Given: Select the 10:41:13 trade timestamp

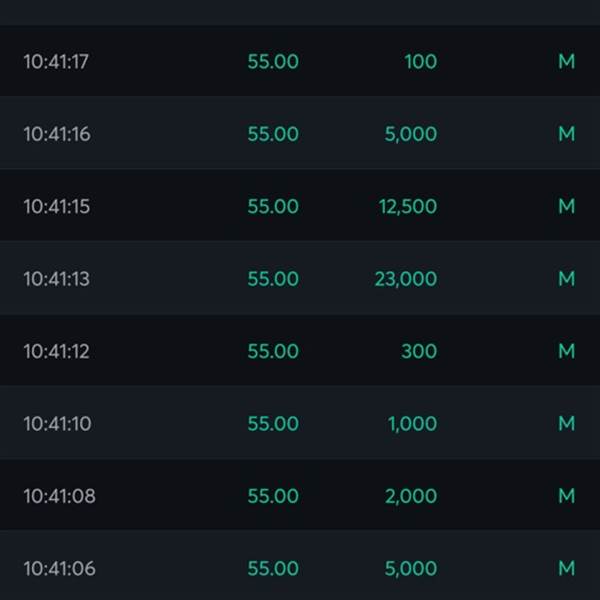Looking at the screenshot, I should 57,279.
